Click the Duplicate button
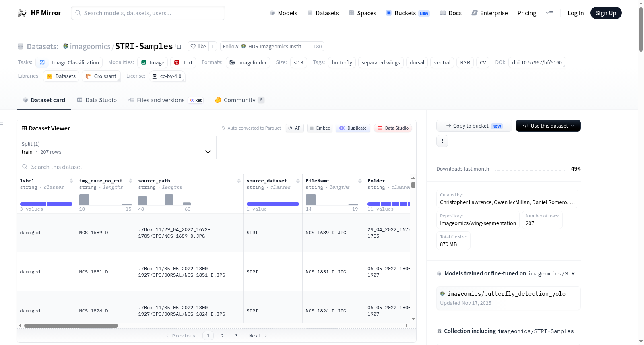The image size is (644, 345). click(353, 128)
